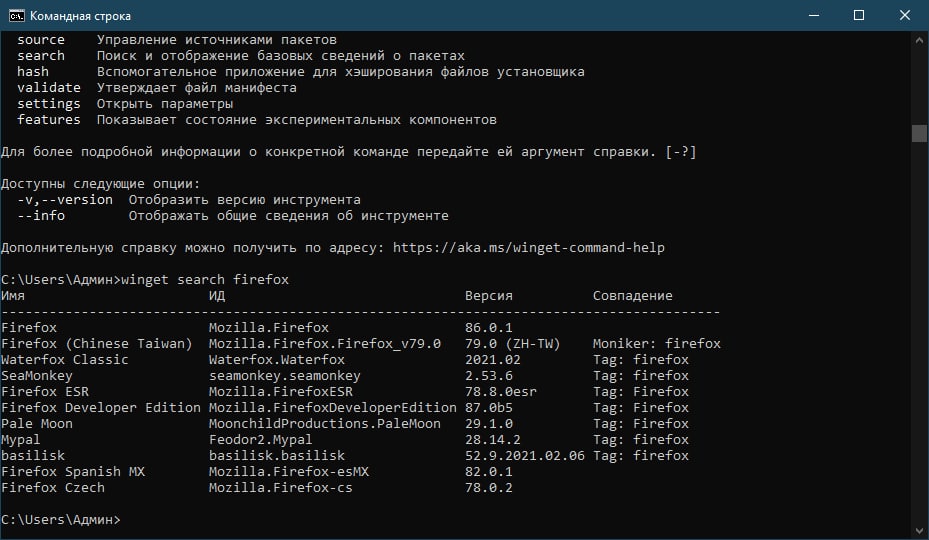Click 'Mypal' name
The image size is (929, 540).
coord(21,440)
